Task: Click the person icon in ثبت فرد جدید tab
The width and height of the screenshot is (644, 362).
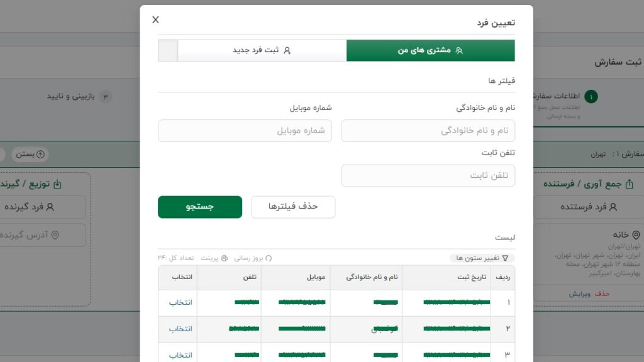Action: pyautogui.click(x=287, y=50)
